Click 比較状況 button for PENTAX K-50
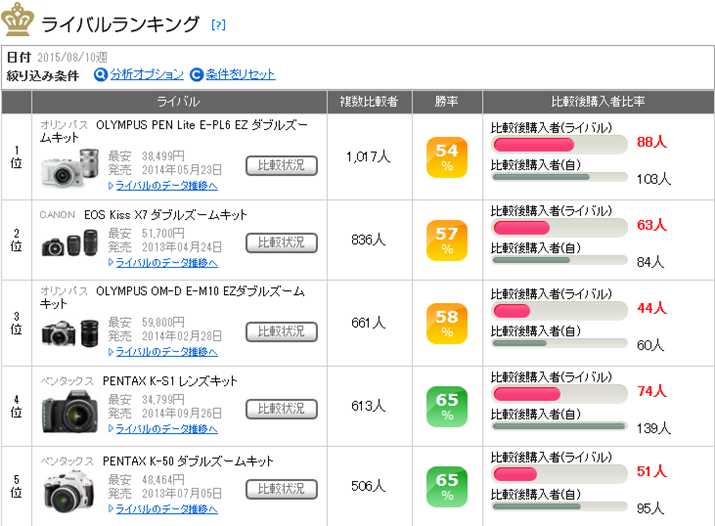 click(x=281, y=489)
